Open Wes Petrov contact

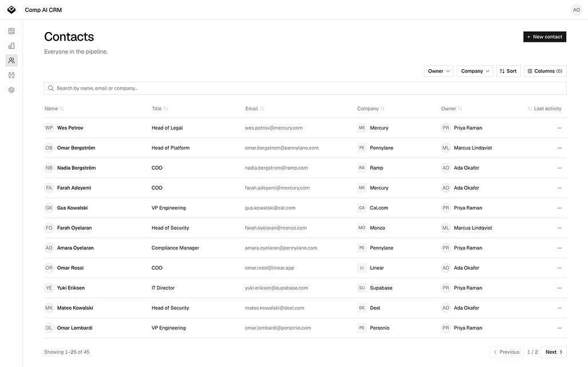pyautogui.click(x=70, y=128)
